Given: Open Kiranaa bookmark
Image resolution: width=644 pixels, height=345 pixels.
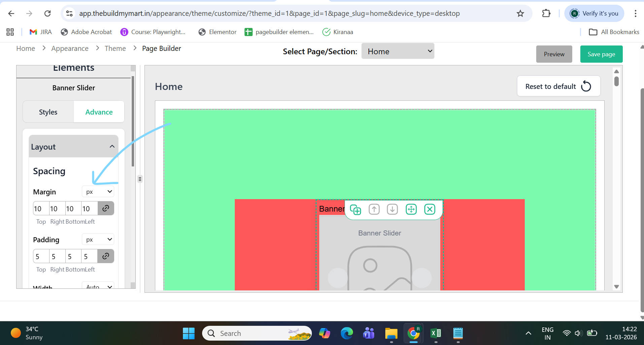Looking at the screenshot, I should [x=338, y=32].
